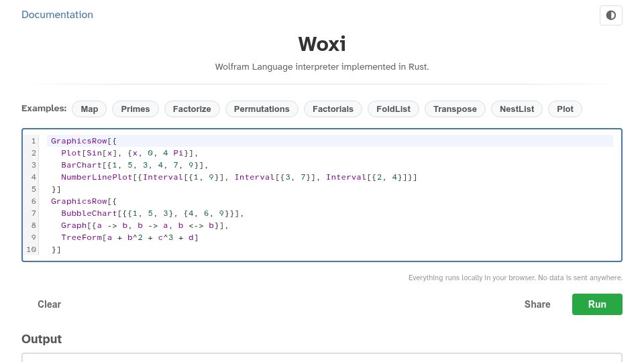The height and width of the screenshot is (362, 644).
Task: Click the Woxi title heading
Action: pyautogui.click(x=322, y=44)
